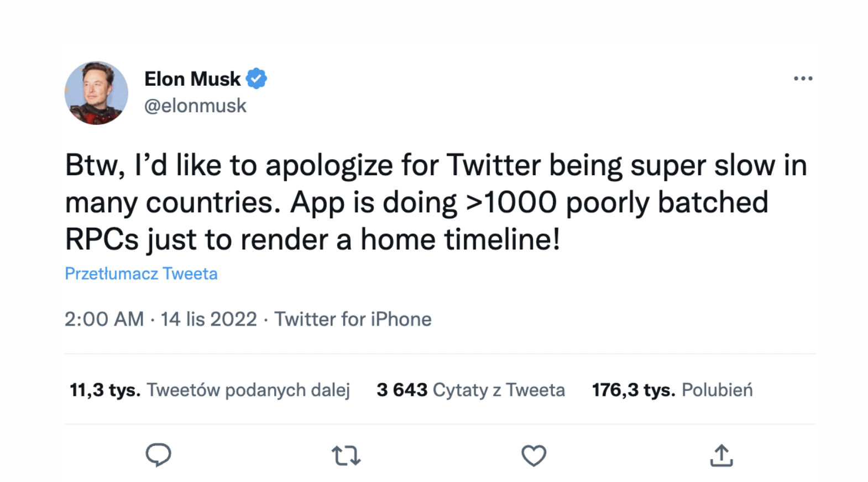Click the 2:00 AM timestamp
The image size is (868, 482).
104,319
